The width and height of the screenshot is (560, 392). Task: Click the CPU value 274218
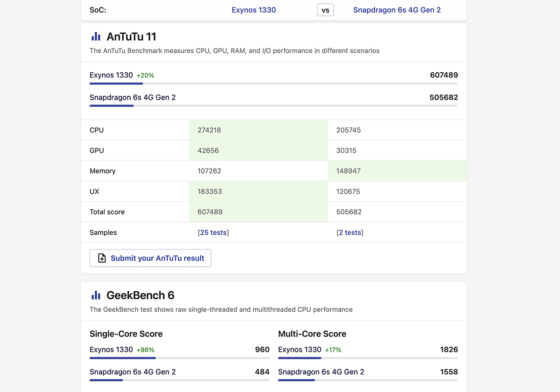pos(209,130)
